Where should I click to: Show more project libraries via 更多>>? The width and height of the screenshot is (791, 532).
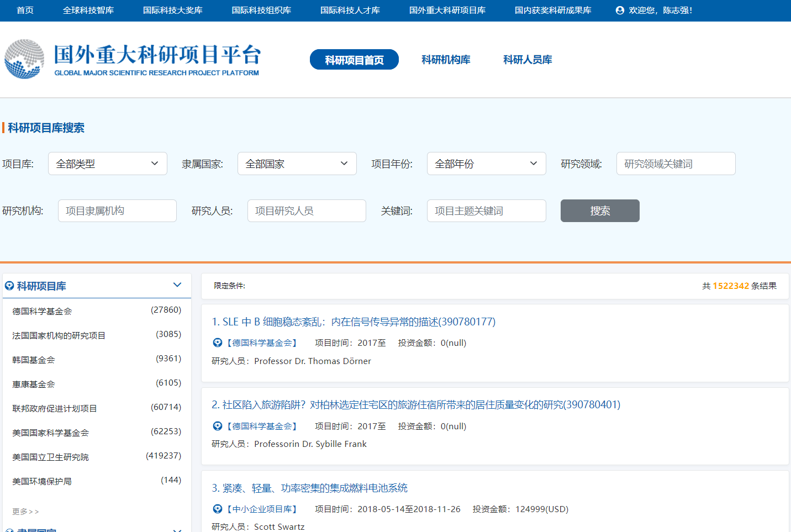pyautogui.click(x=25, y=512)
